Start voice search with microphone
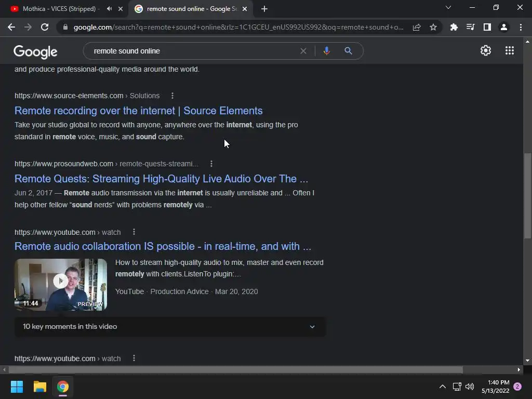This screenshot has height=399, width=532. coord(326,51)
